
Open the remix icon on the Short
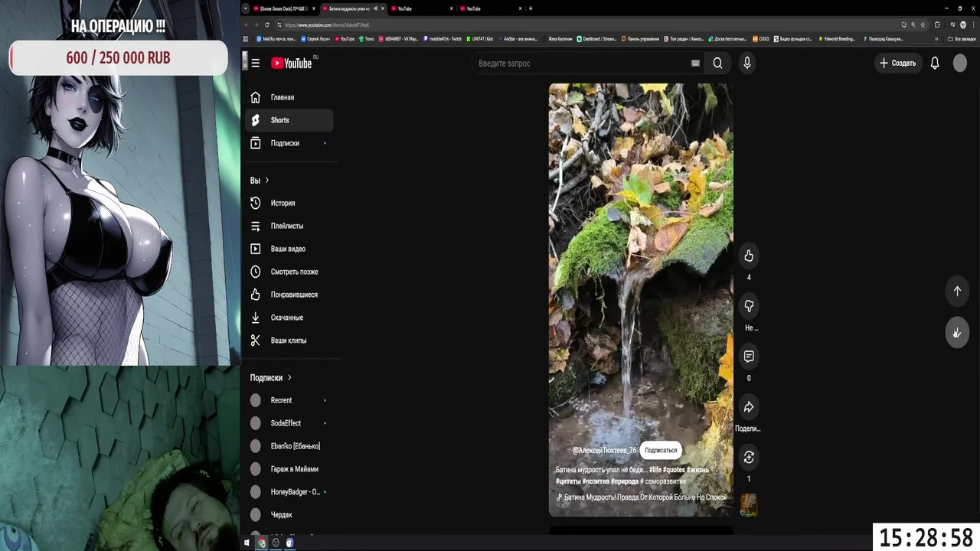[749, 457]
